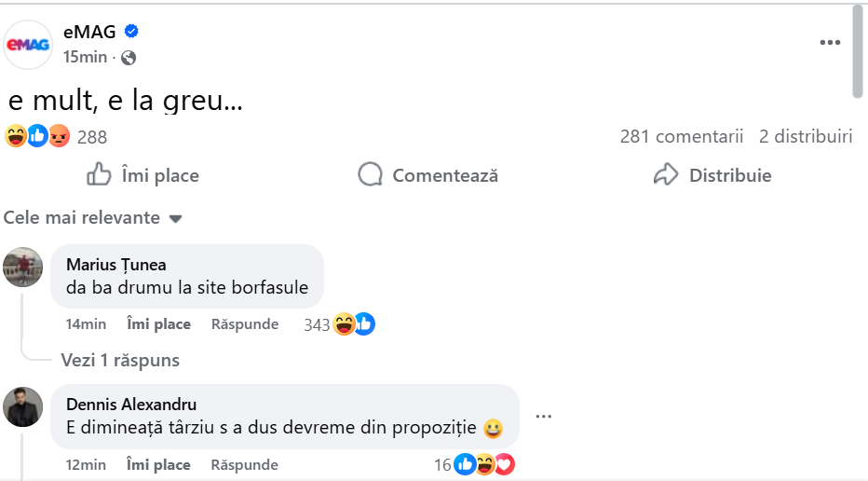Screen dimensions: 868x481
Task: Open Dennis Alexandru's profile picture
Action: 23,406
